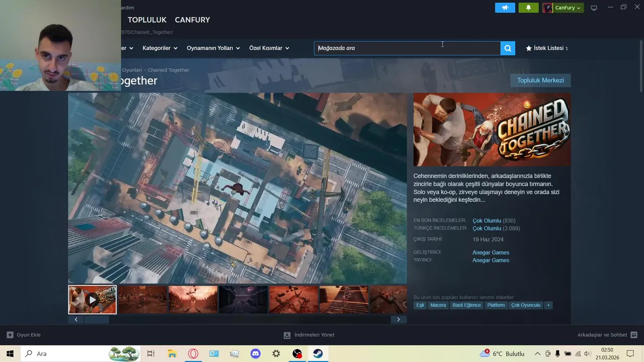Focus the Mağazada ara search field
This screenshot has width=644, height=362.
[x=407, y=48]
